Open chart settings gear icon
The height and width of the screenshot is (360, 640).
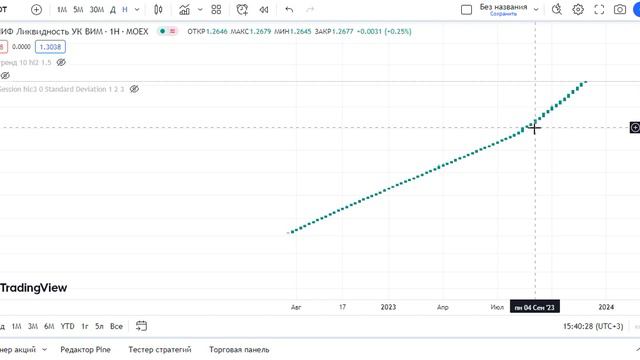(x=578, y=9)
